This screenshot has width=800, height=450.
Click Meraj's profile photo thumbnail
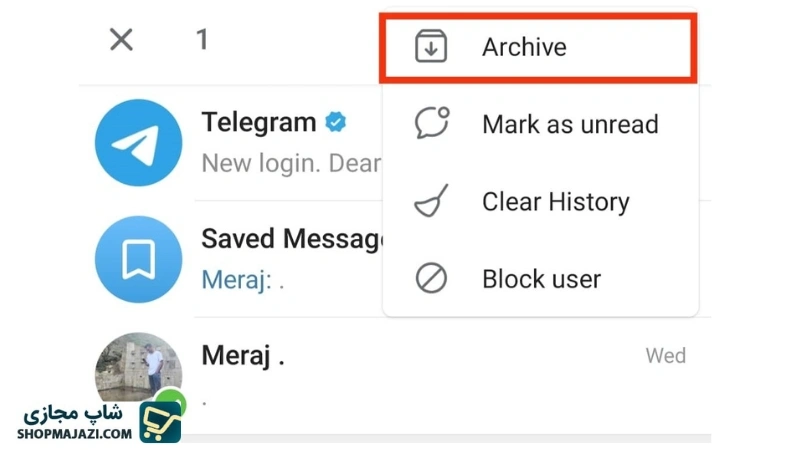click(138, 366)
